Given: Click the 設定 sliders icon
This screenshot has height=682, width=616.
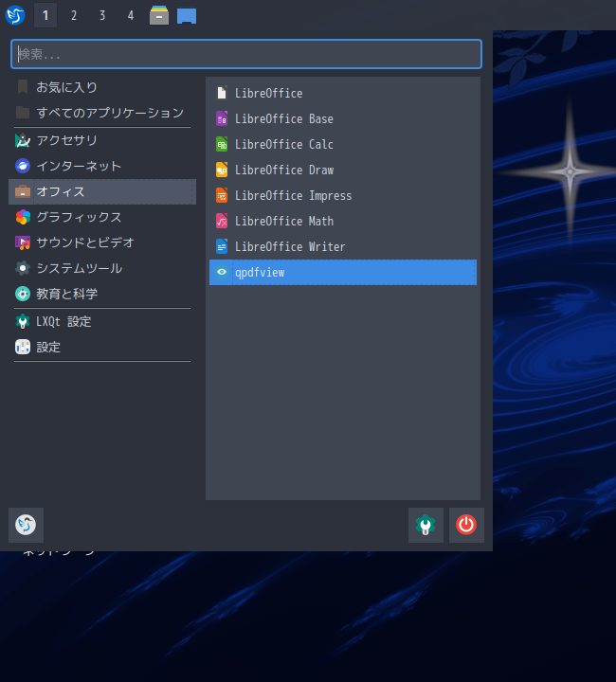Looking at the screenshot, I should tap(23, 347).
